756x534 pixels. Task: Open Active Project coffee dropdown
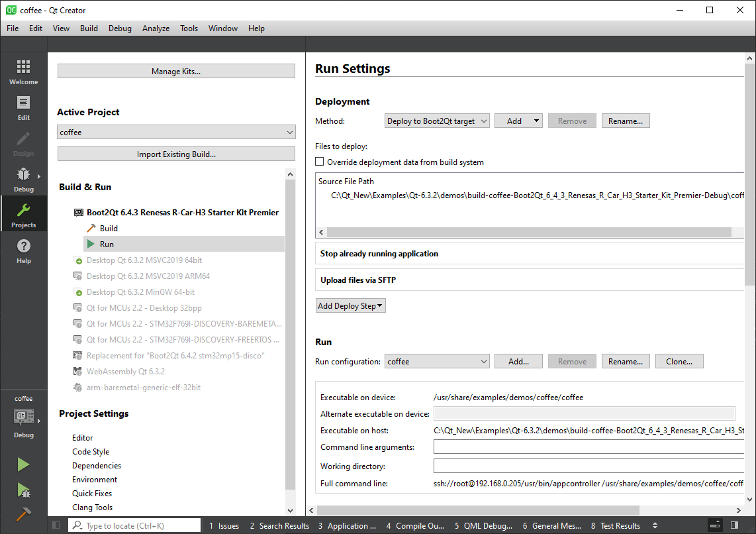pos(176,133)
